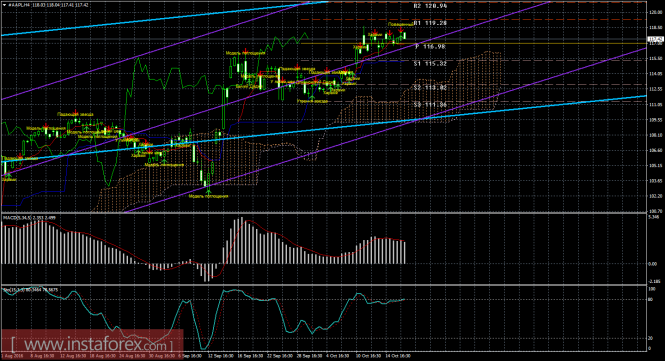Open the #AAPL,H4 chart dropdown arrow
This screenshot has width=665, height=361.
click(x=5, y=5)
